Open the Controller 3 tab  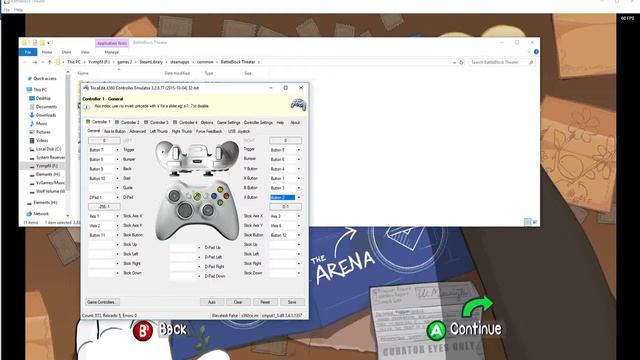(156, 122)
